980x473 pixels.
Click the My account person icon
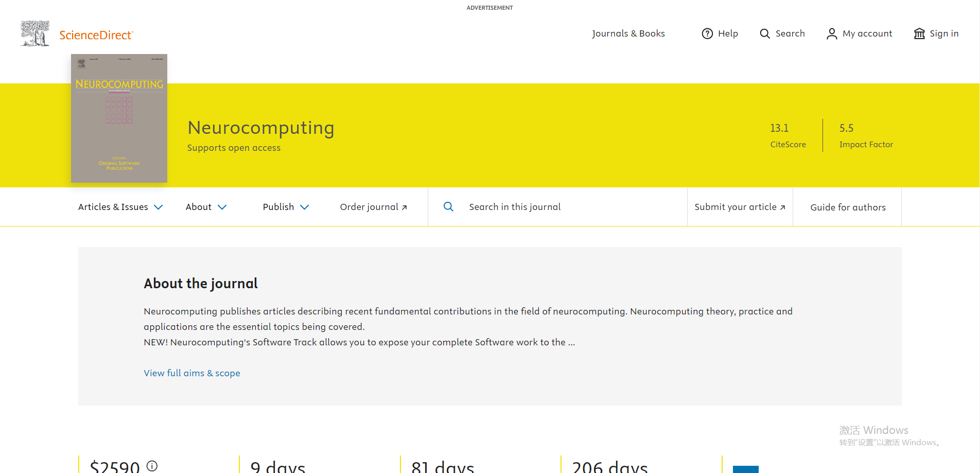(x=832, y=33)
